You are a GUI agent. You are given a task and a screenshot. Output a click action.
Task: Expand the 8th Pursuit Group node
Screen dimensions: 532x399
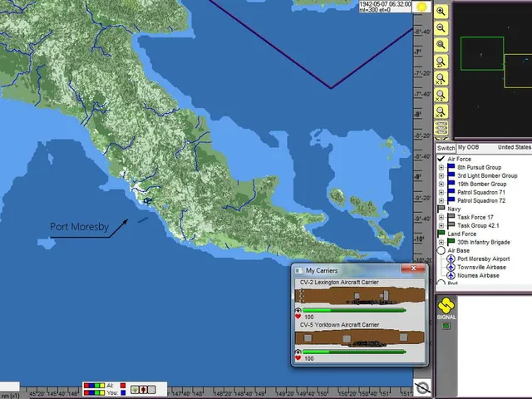click(x=441, y=167)
